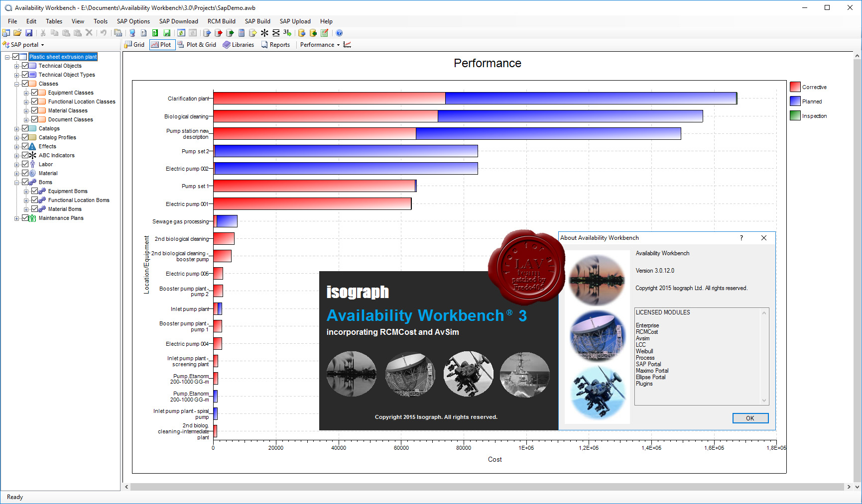Uncheck the Labor checkbox
The width and height of the screenshot is (862, 504).
point(25,164)
